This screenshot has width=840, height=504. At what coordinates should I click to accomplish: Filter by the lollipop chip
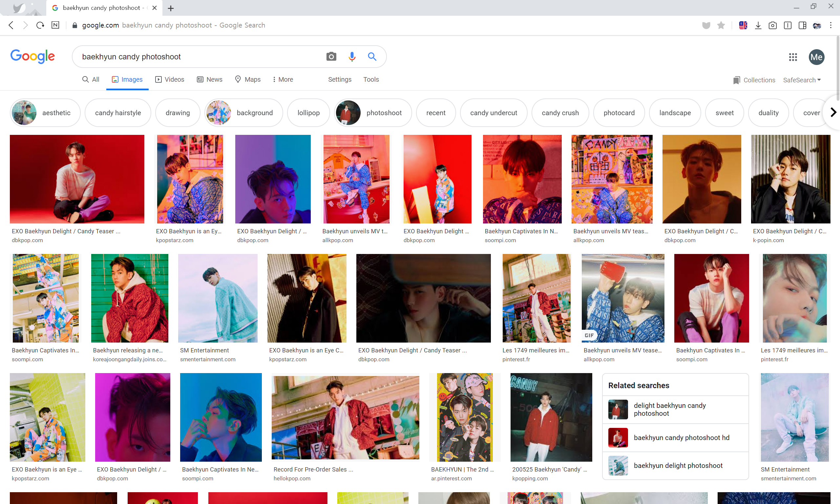pos(308,113)
